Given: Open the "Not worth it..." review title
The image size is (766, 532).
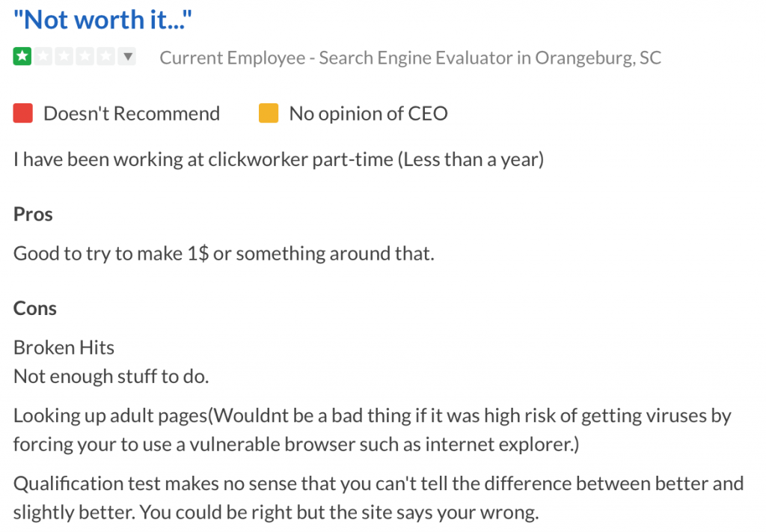Looking at the screenshot, I should coord(102,20).
